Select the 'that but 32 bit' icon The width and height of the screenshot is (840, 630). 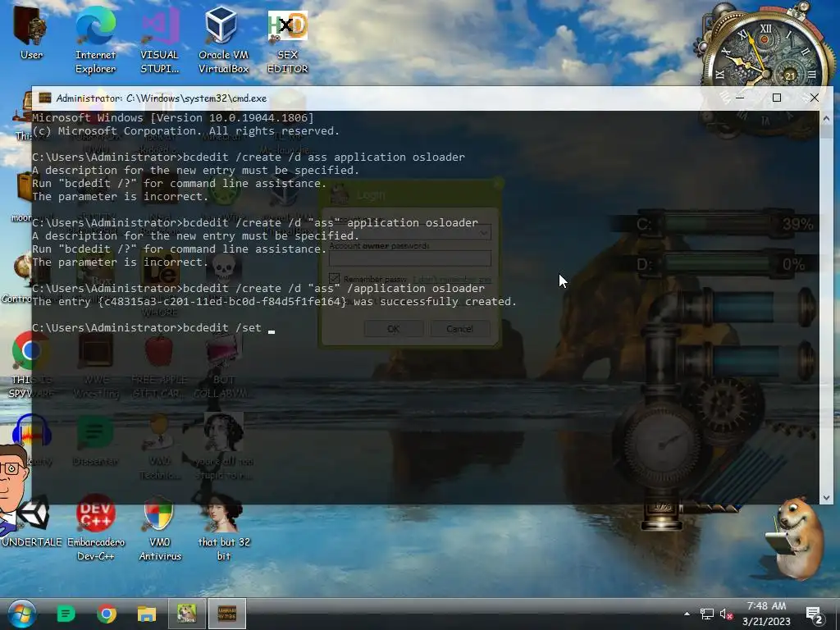pos(224,527)
